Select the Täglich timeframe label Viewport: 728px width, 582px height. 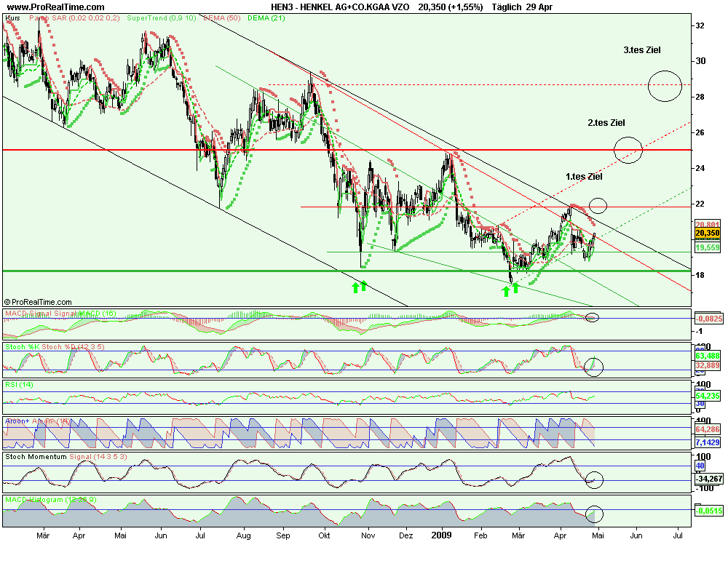(x=507, y=7)
